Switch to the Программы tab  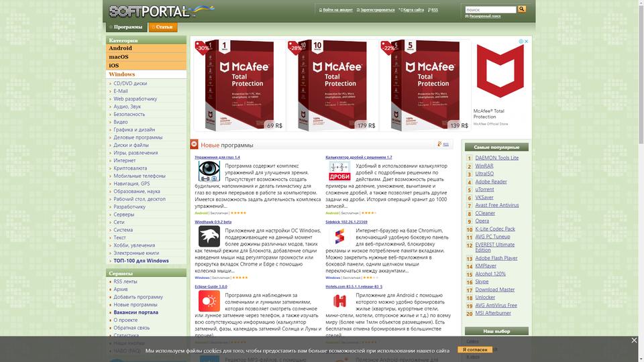[x=127, y=27]
